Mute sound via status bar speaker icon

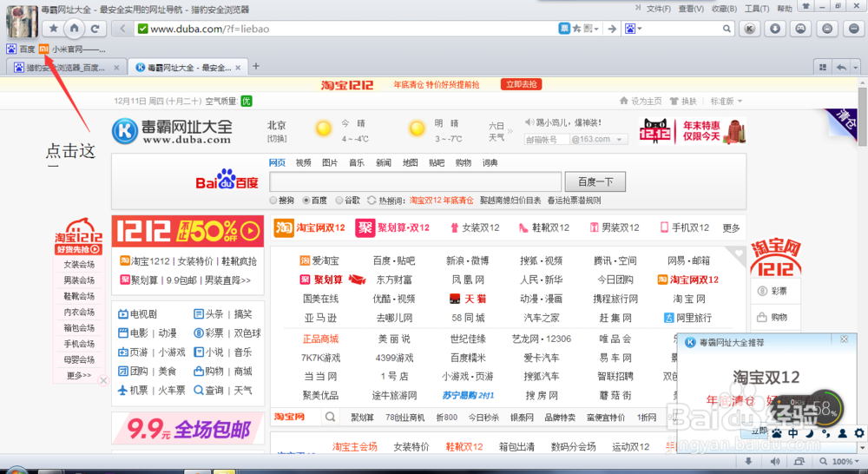point(775,461)
